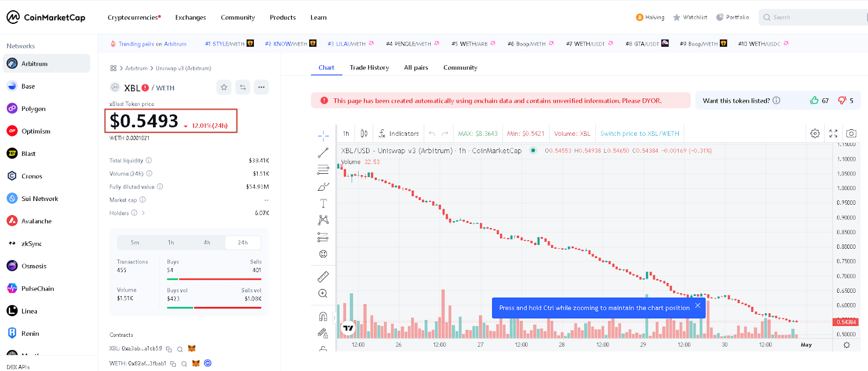The width and height of the screenshot is (868, 371).
Task: Dismiss the Ctrl zoom tooltip
Action: tap(698, 306)
